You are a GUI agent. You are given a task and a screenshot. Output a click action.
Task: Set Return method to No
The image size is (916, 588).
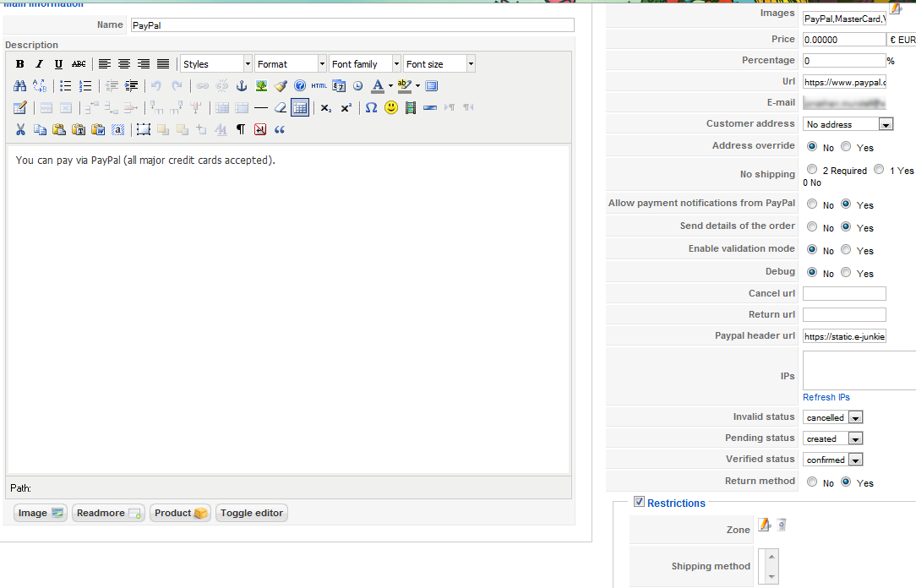(812, 482)
